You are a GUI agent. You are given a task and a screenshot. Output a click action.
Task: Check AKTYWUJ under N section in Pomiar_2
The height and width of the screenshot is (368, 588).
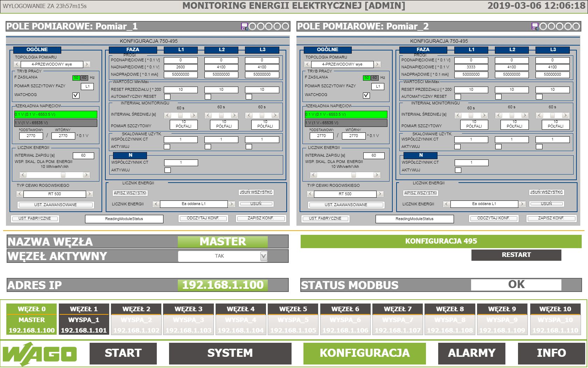click(x=458, y=170)
